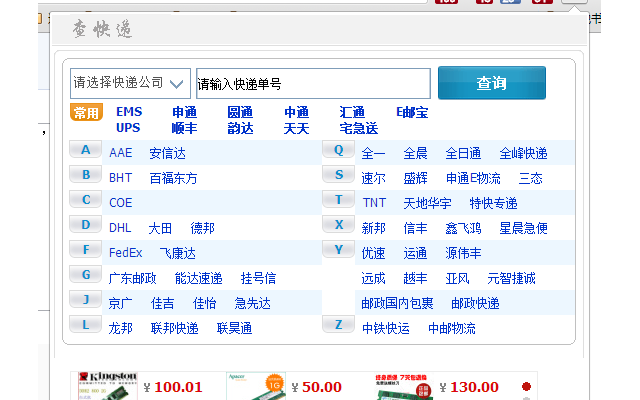Click the letter G index button

[85, 274]
